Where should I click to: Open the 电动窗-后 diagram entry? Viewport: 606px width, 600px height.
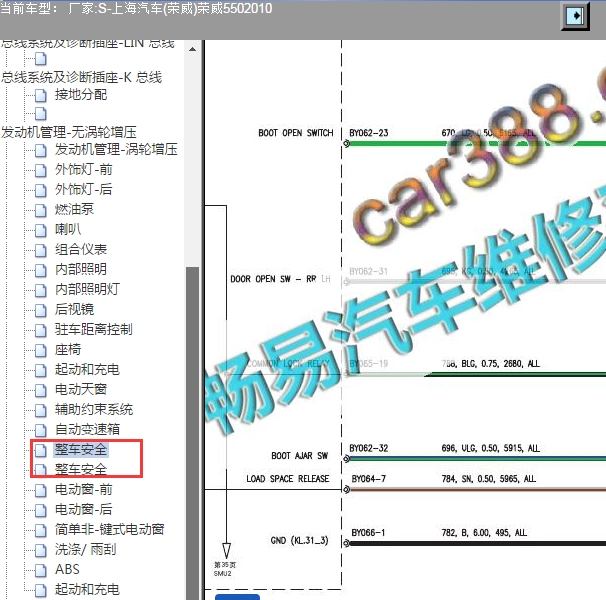click(x=83, y=510)
